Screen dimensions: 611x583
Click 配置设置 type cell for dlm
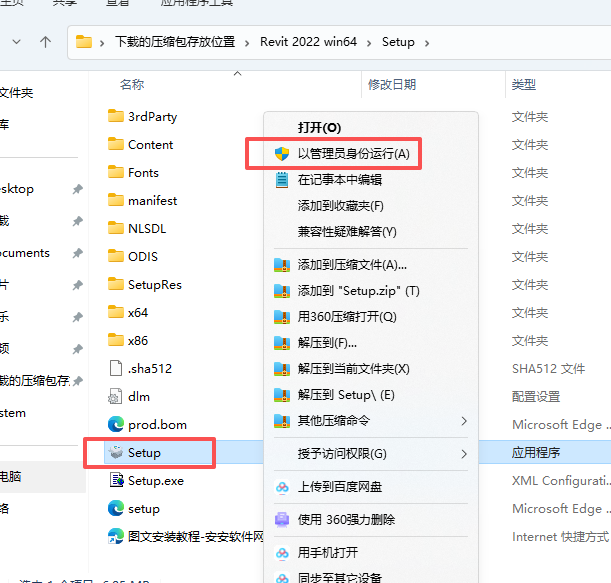[536, 396]
